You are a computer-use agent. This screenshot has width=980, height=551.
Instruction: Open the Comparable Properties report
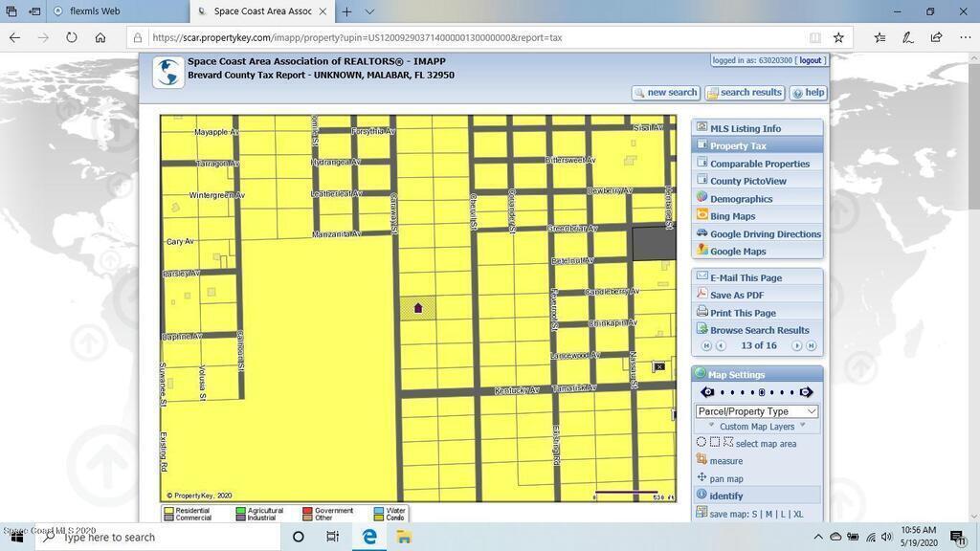759,164
